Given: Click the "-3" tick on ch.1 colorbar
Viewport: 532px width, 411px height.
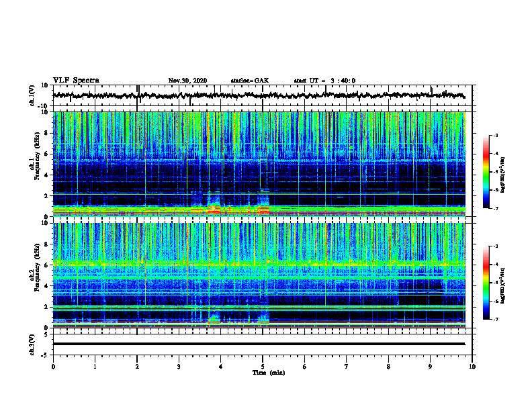Looking at the screenshot, I should (496, 135).
